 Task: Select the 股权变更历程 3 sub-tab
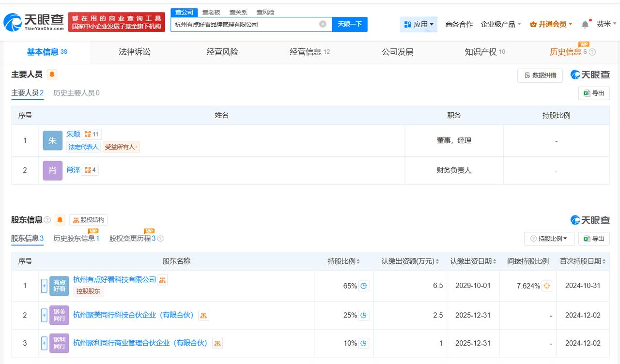click(x=132, y=238)
